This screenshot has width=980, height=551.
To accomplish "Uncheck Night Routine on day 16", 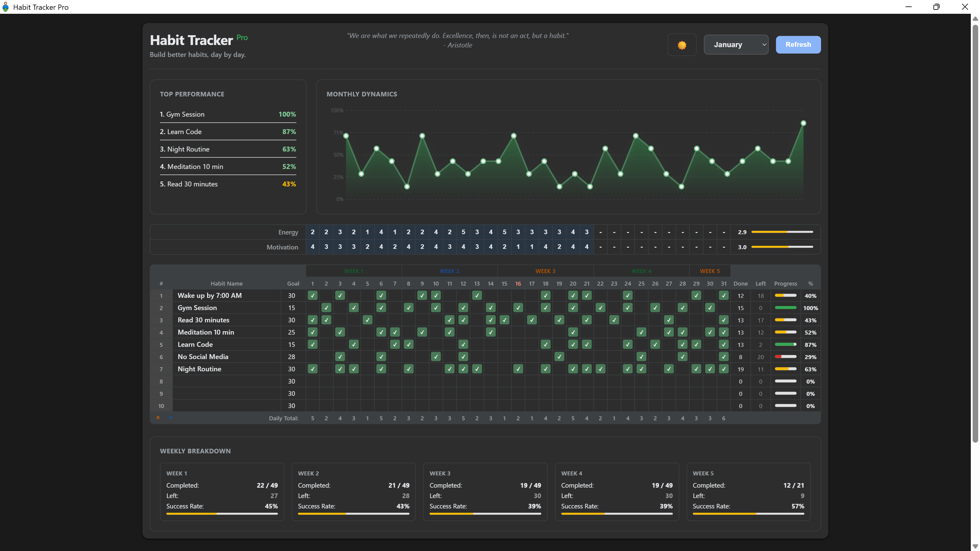I will tap(518, 369).
